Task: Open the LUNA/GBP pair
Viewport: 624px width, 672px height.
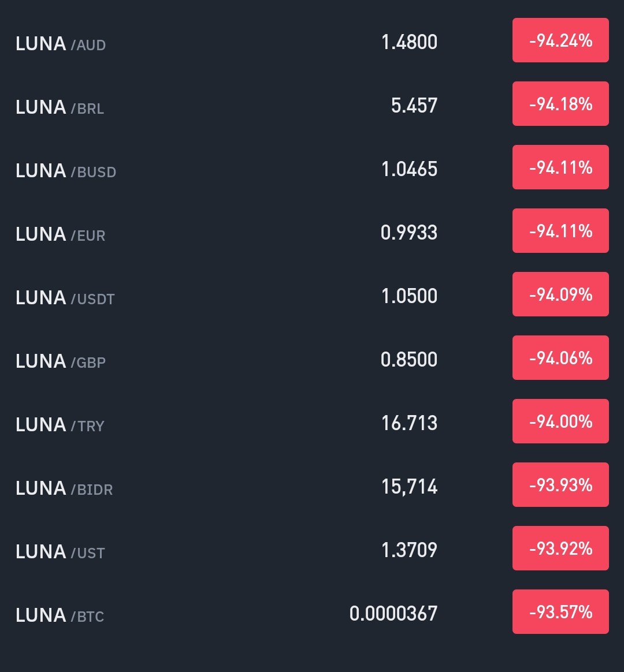Action: point(312,358)
